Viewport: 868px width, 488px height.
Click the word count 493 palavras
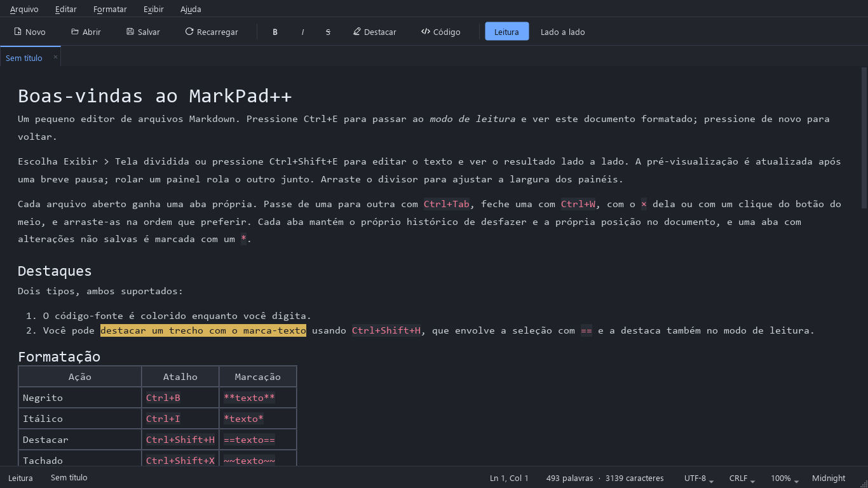click(569, 478)
